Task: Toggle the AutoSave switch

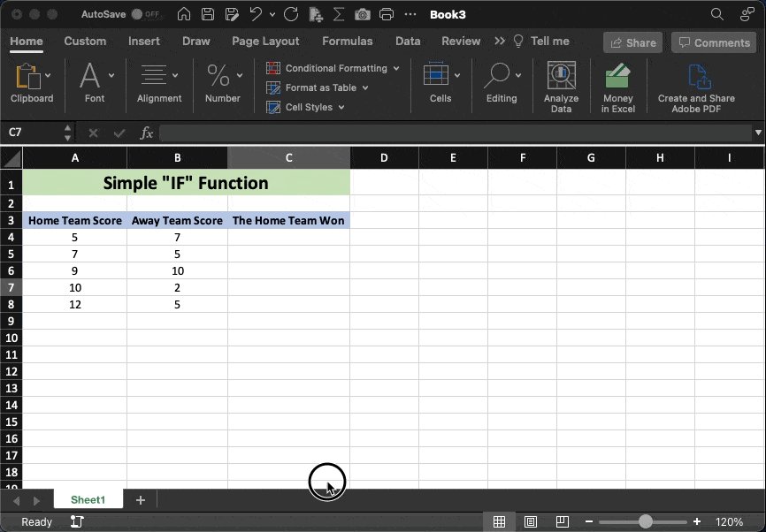Action: [x=146, y=14]
